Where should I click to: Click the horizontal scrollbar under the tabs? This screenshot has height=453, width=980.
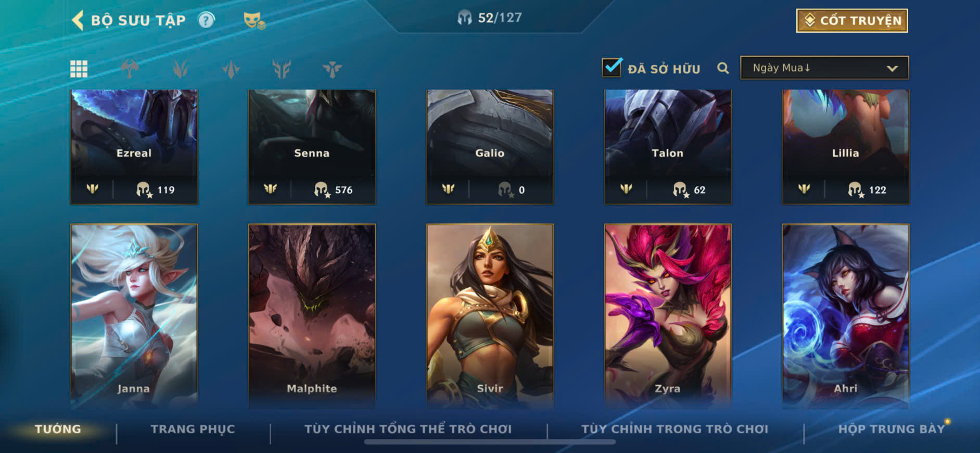point(490,442)
